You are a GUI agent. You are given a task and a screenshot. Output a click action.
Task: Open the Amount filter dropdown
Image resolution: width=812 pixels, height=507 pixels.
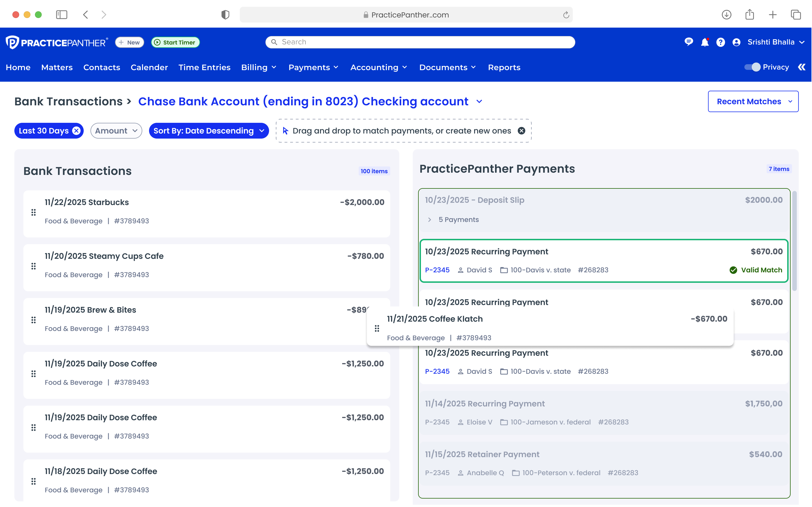pyautogui.click(x=116, y=131)
